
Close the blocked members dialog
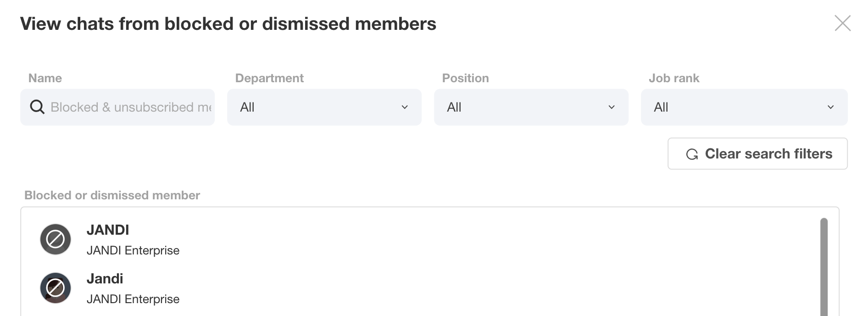[x=842, y=23]
